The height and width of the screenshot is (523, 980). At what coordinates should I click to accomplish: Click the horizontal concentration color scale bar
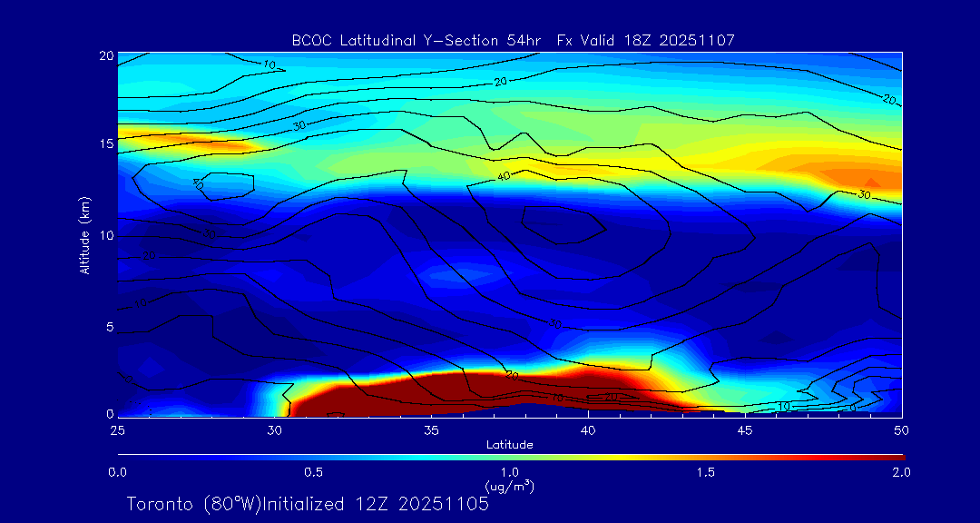point(511,458)
